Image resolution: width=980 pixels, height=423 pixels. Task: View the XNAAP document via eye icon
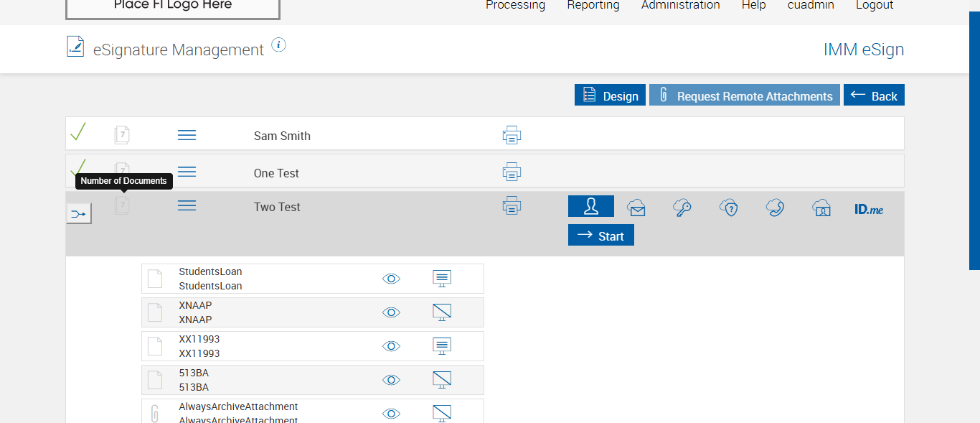pos(391,312)
